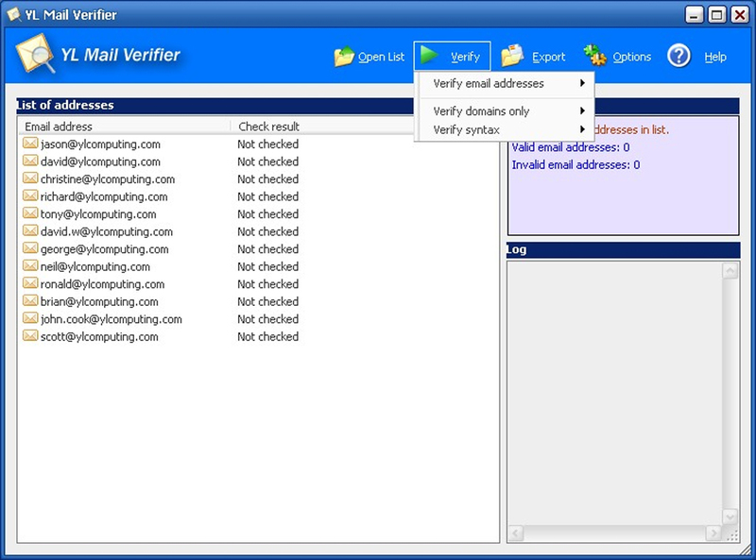
Task: Click the Invalid email addresses: 0 text
Action: (576, 165)
